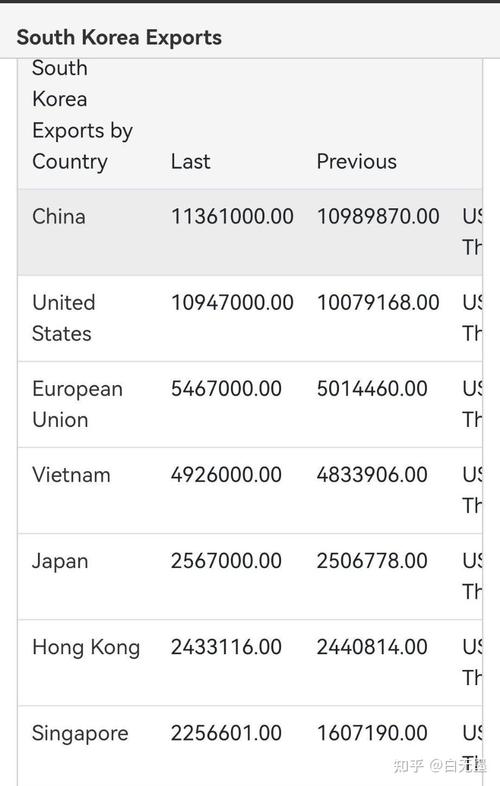500x786 pixels.
Task: Select United States last value 10947000.00
Action: (232, 302)
